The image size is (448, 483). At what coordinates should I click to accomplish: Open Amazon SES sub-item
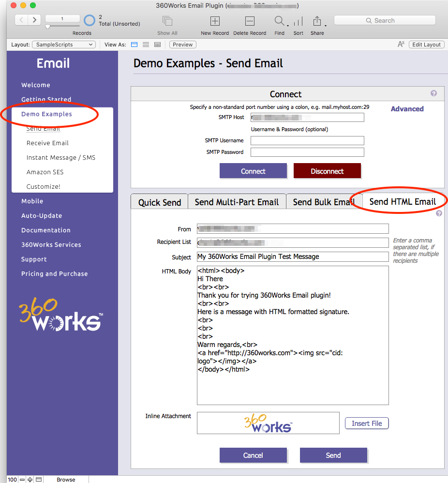coord(45,172)
